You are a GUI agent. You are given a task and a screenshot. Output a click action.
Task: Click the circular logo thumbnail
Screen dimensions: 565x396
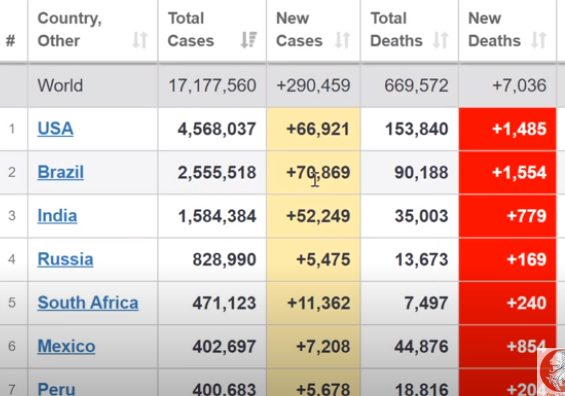point(552,372)
